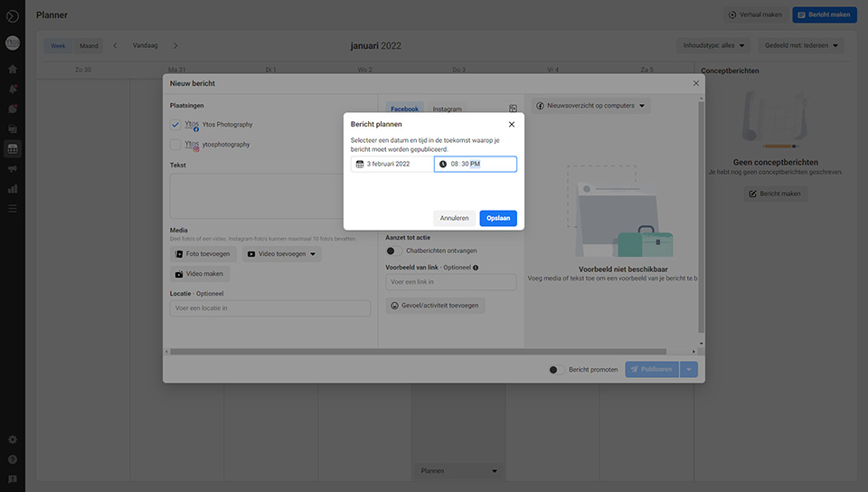Open the hamburger menu in sidebar

(x=12, y=209)
